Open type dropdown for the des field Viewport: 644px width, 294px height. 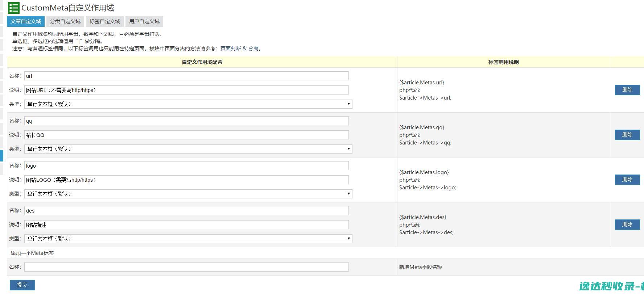click(188, 239)
